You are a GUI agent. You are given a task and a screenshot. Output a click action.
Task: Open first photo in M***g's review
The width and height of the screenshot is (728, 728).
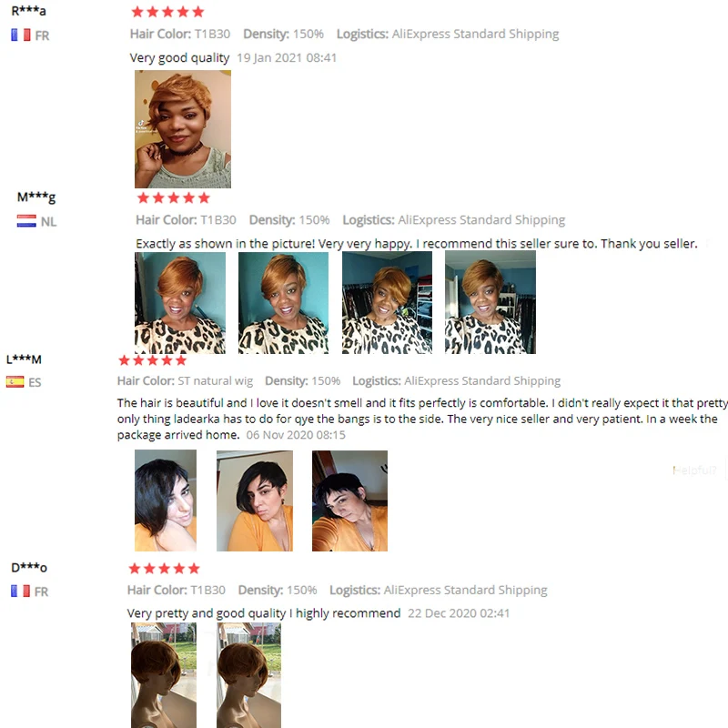click(x=180, y=303)
